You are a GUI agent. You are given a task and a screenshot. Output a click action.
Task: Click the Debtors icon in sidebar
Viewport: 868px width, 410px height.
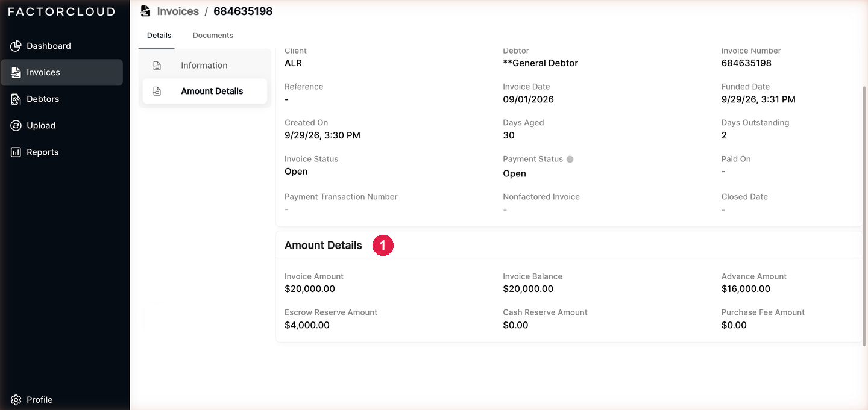tap(16, 99)
